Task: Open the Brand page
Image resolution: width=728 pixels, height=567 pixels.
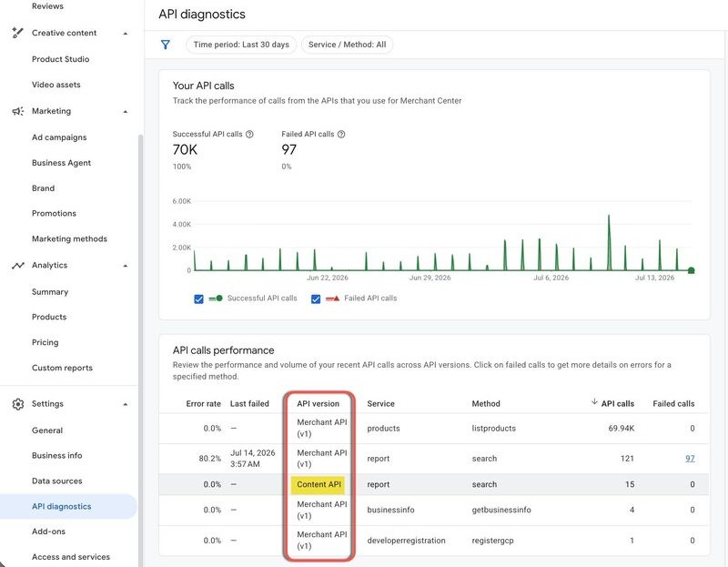Action: pyautogui.click(x=43, y=188)
